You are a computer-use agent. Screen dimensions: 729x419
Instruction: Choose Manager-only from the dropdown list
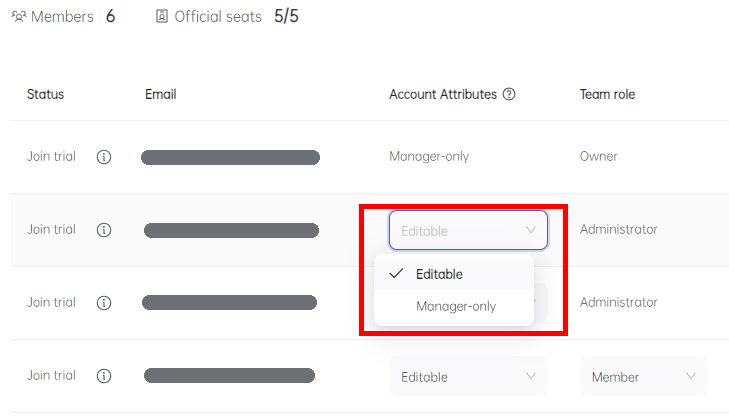(454, 306)
